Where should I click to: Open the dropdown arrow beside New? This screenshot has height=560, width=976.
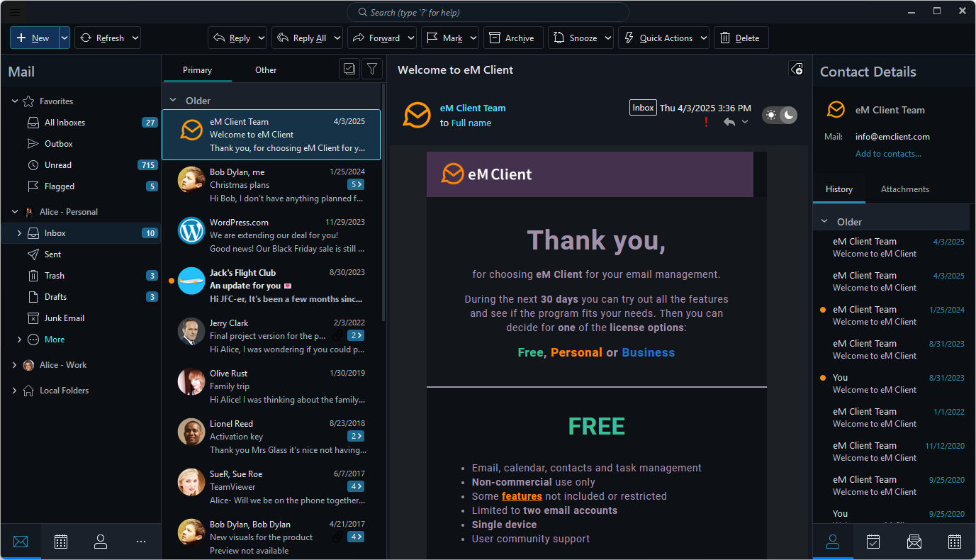point(64,38)
